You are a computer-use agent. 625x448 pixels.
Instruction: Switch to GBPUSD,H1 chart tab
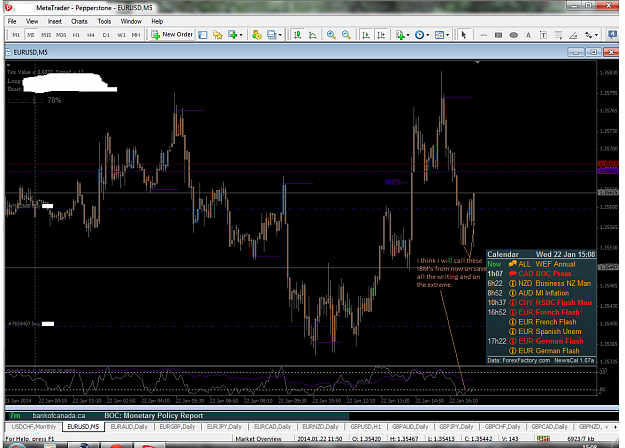[x=366, y=426]
